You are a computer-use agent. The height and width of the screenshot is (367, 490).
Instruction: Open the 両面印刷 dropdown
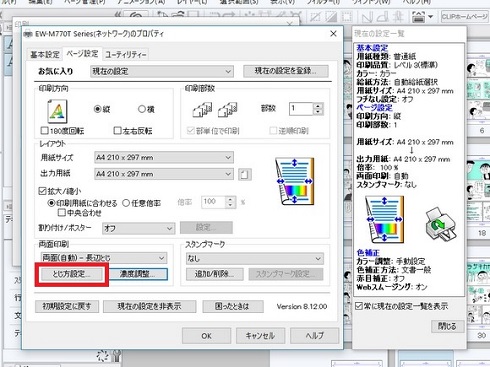tap(104, 258)
